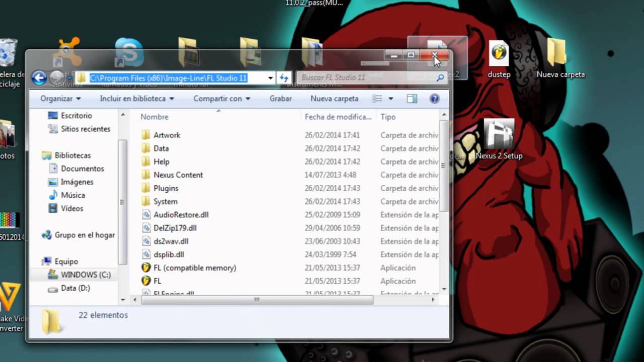The height and width of the screenshot is (362, 644).
Task: Select Grupo en el hogar
Action: [x=85, y=235]
